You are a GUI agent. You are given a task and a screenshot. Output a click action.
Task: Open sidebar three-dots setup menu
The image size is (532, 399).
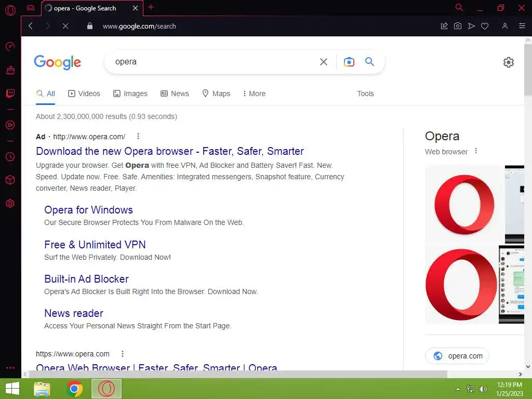point(10,367)
